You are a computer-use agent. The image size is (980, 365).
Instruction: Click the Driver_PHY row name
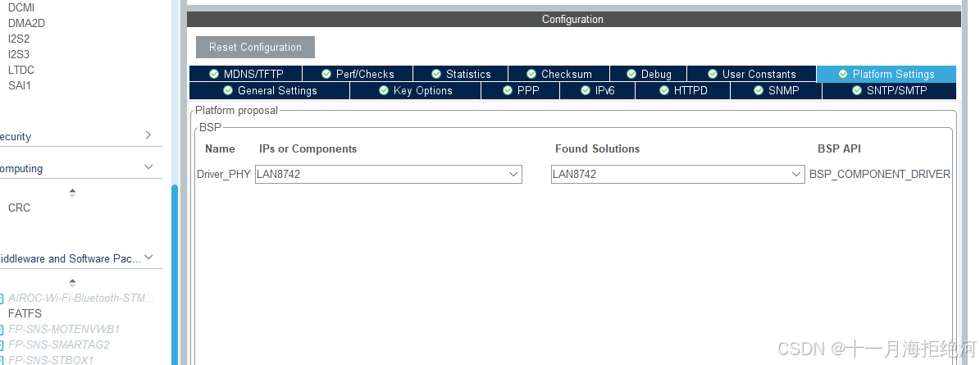[x=224, y=175]
